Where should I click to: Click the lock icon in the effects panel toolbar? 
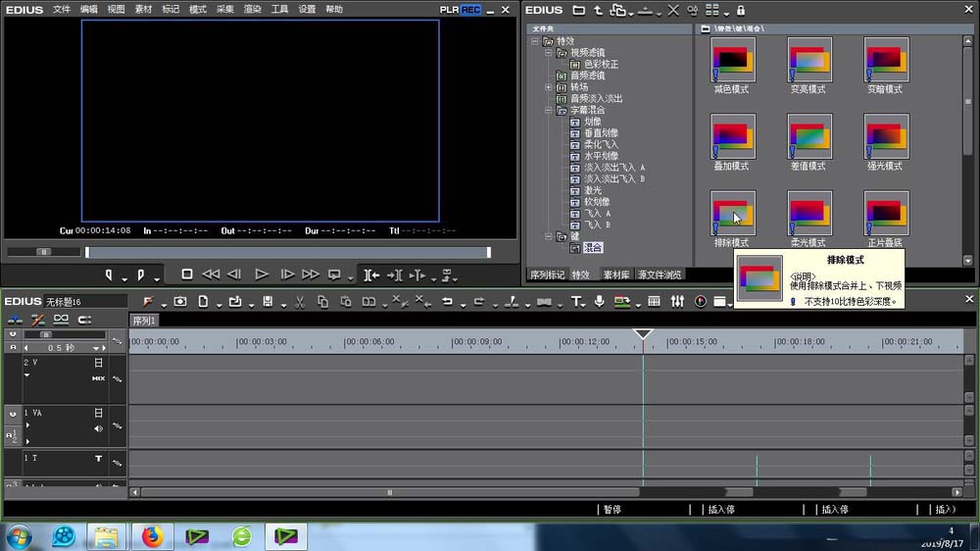coord(741,10)
